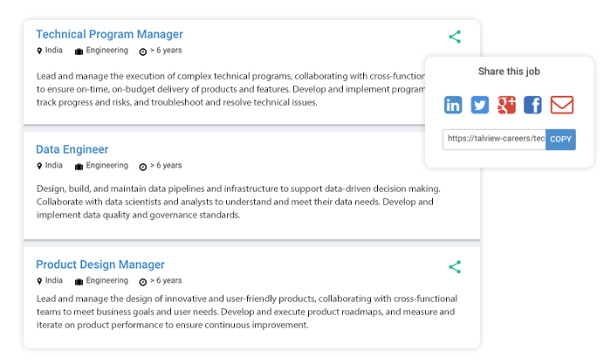
Task: Click Engineering label under Technical Program Manager
Action: tap(106, 51)
